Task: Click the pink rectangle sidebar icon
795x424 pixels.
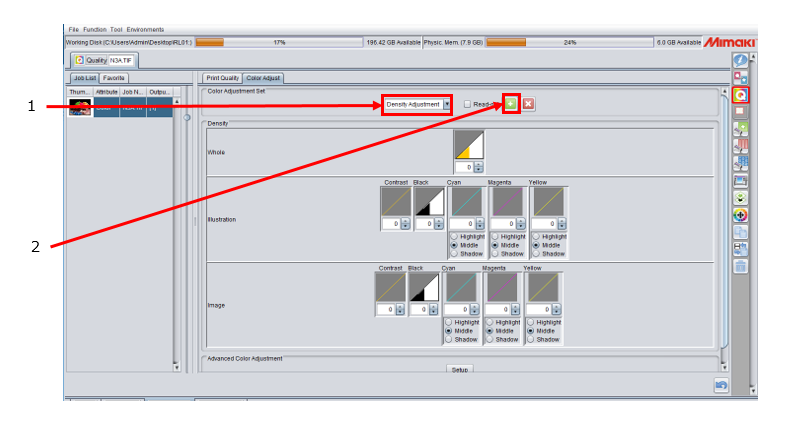Action: pos(740,112)
